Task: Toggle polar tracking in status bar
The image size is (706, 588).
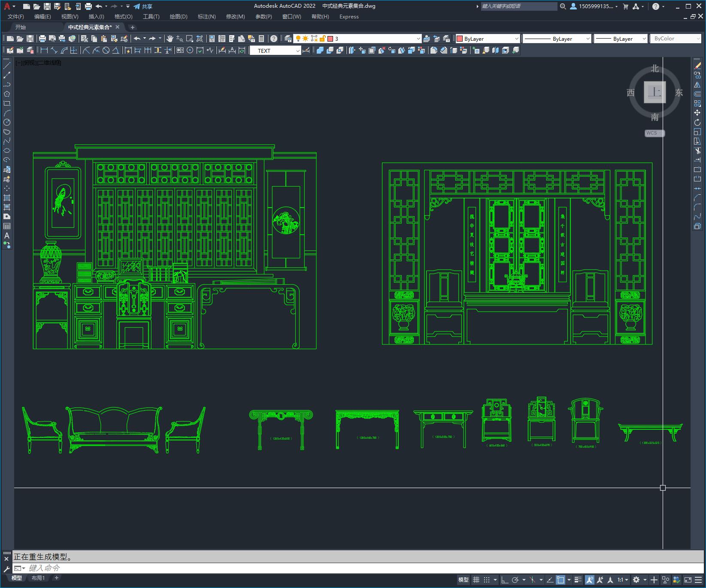Action: click(515, 580)
